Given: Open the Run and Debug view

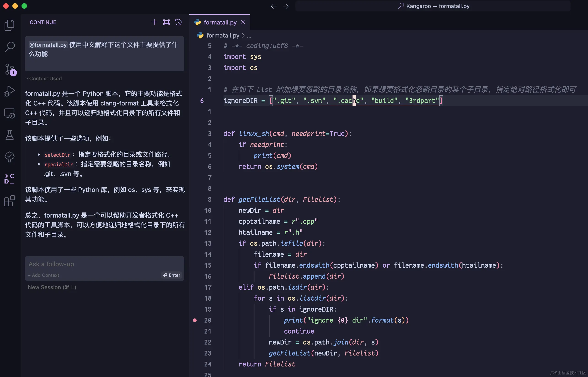Looking at the screenshot, I should tap(10, 91).
